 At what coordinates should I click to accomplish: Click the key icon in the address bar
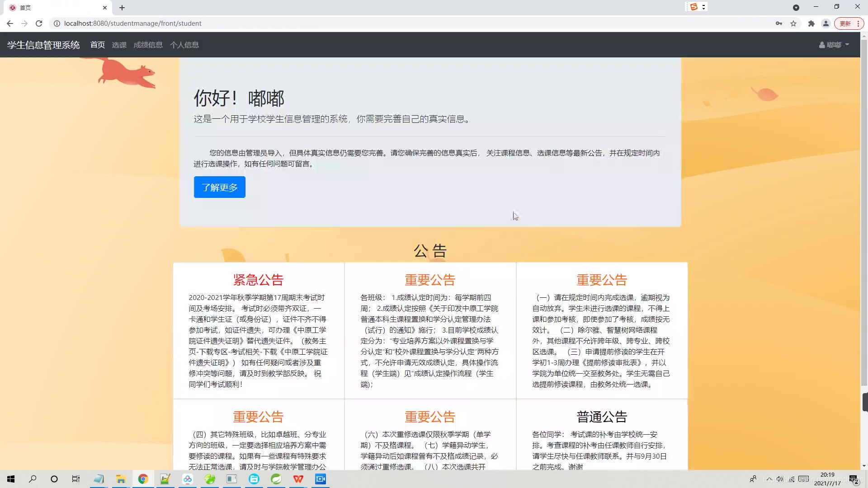pyautogui.click(x=778, y=23)
